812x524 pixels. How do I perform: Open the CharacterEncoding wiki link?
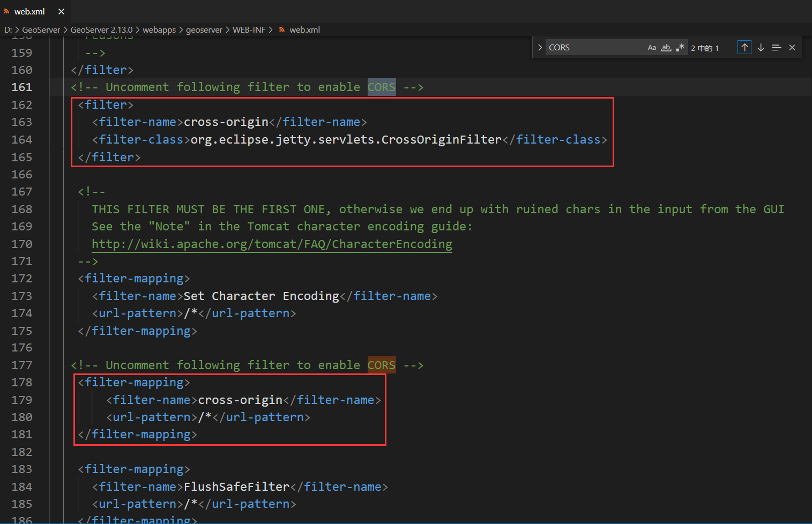(272, 244)
